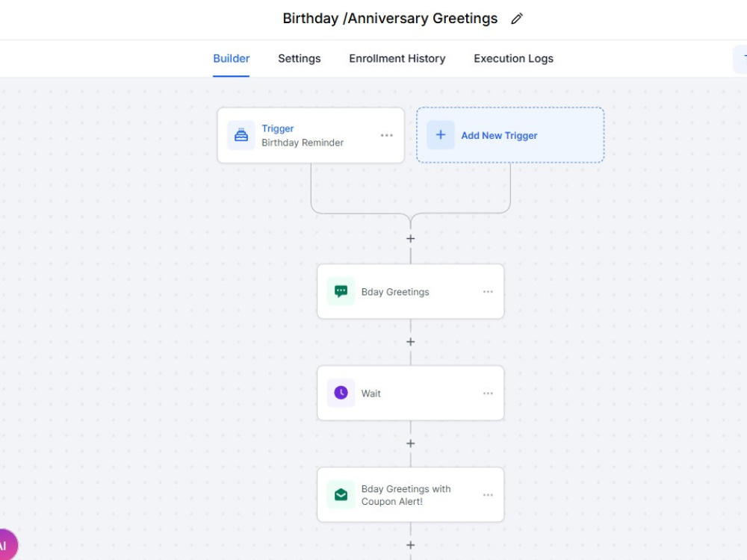The image size is (747, 560).
Task: Click the blue Trigger label text
Action: pos(278,128)
